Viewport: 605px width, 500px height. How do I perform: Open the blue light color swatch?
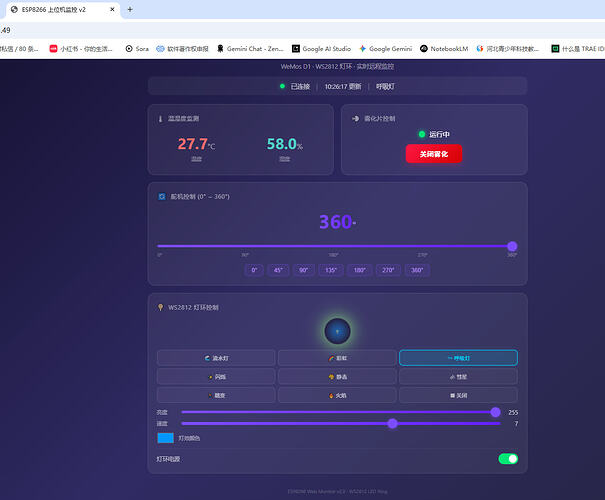pos(166,438)
